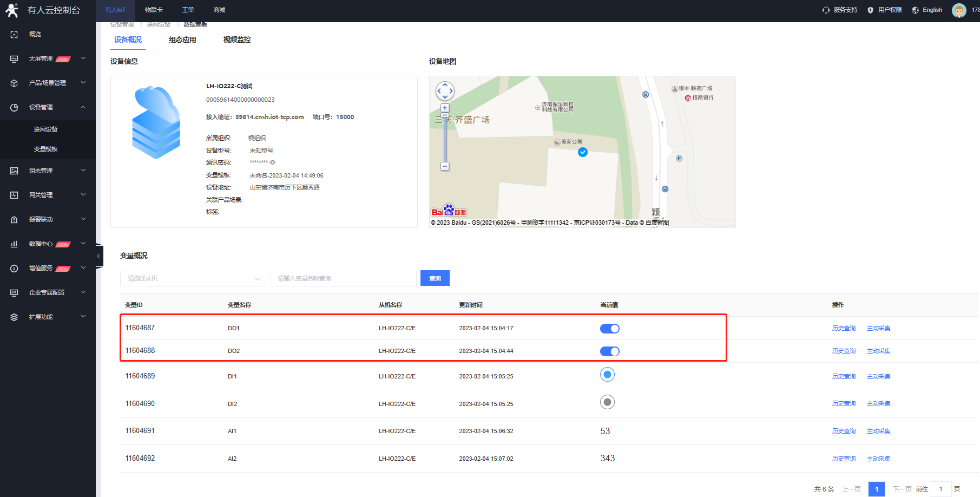Viewport: 980px width, 497px height.
Task: Click the 数据中心 chart icon
Action: (x=14, y=244)
